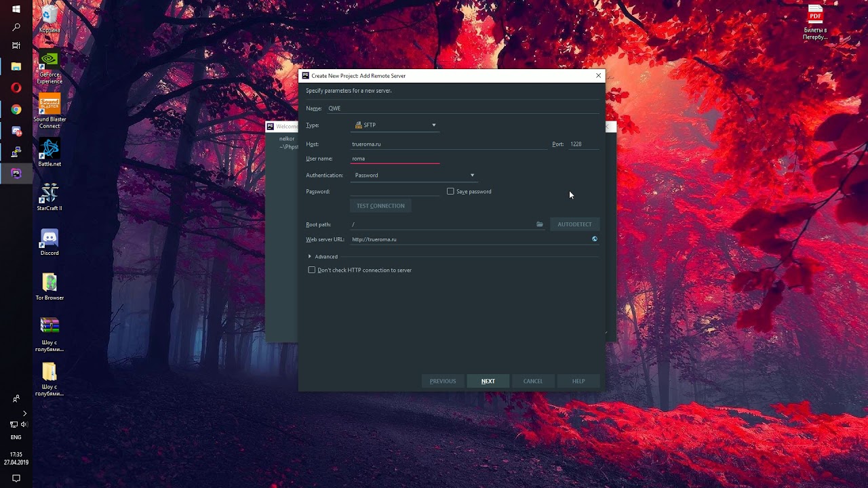The width and height of the screenshot is (868, 488).
Task: Open the clock showing 17:35
Action: (16, 455)
